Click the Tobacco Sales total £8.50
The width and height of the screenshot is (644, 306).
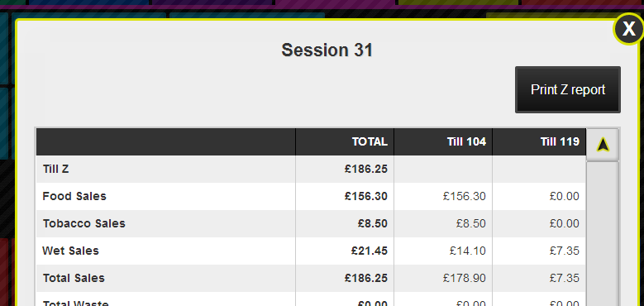click(373, 223)
